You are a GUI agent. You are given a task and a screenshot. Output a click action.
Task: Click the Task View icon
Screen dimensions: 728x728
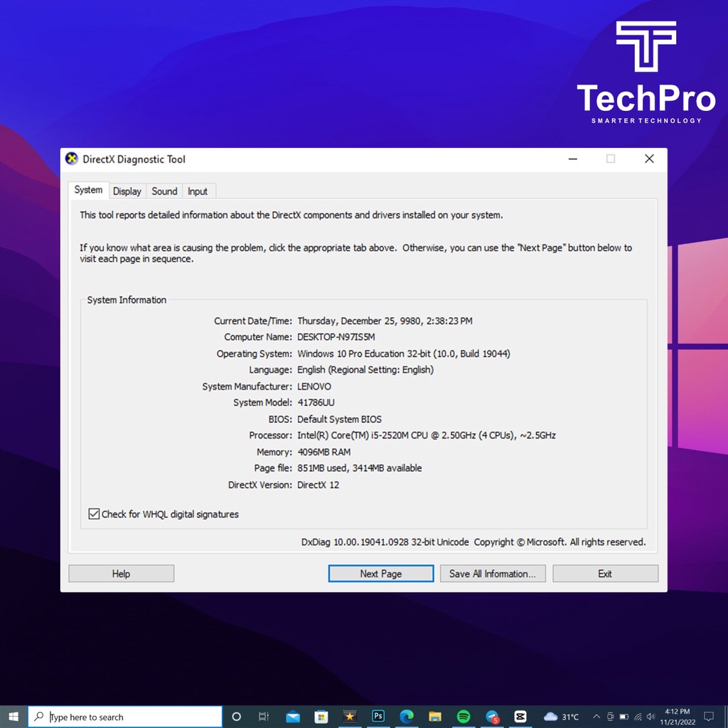(x=264, y=717)
